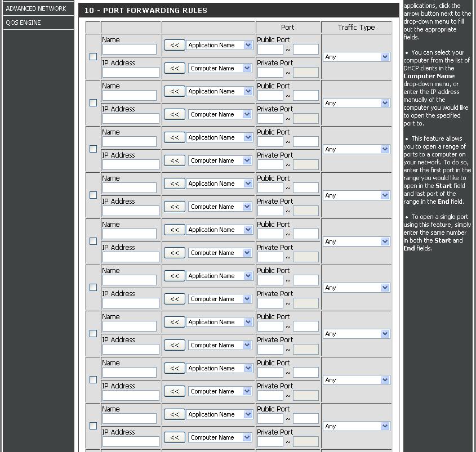The image size is (476, 452).
Task: Expand the second rule's Computer Name dropdown
Action: (220, 114)
